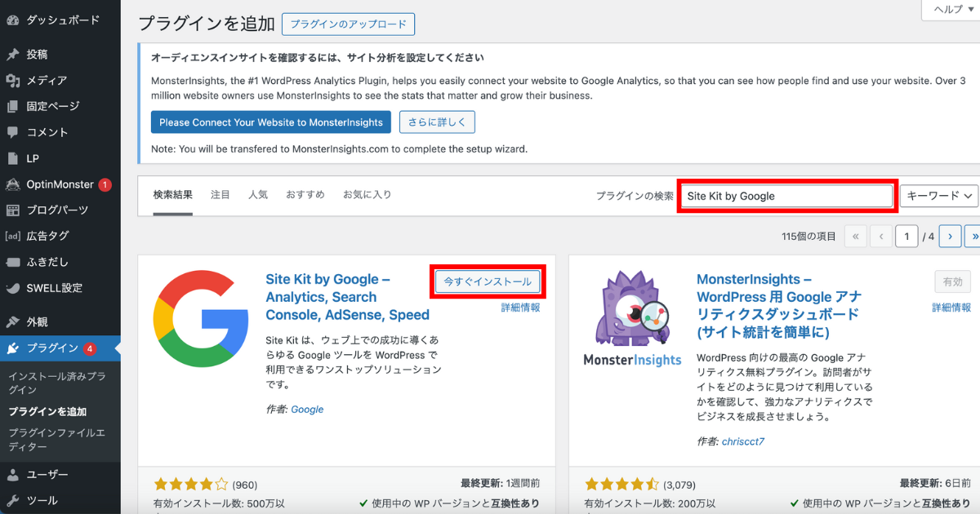Click 今すぐインストール for Site Kit
Viewport: 980px width, 514px height.
coord(488,281)
